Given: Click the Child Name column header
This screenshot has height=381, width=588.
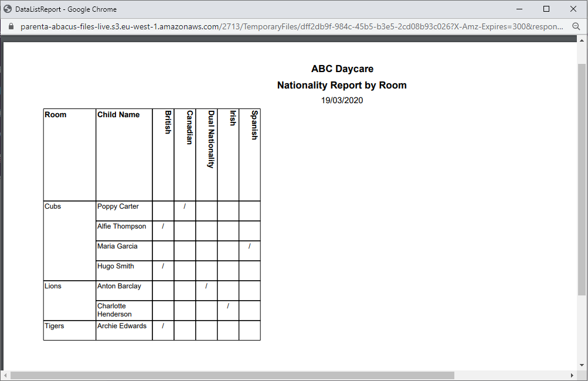Looking at the screenshot, I should point(124,155).
